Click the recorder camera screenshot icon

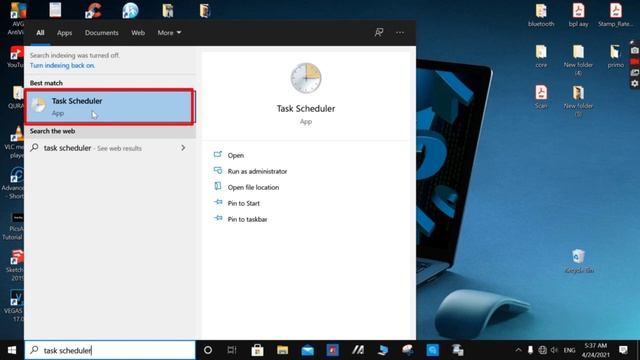(634, 50)
